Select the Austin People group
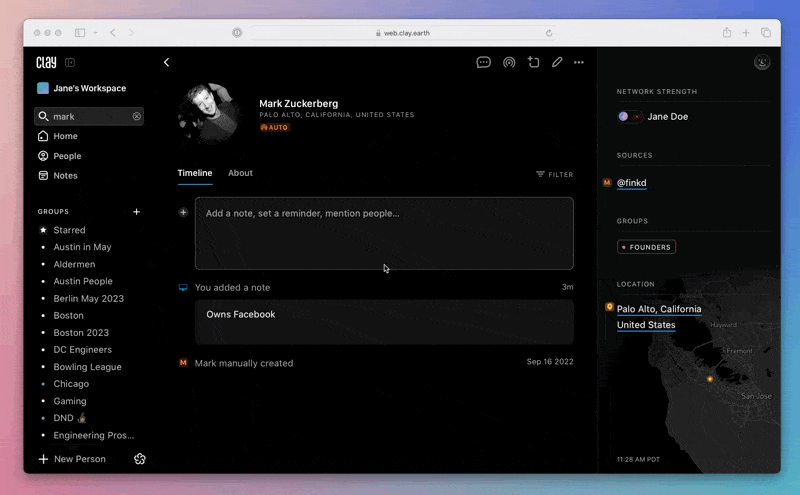 tap(83, 281)
